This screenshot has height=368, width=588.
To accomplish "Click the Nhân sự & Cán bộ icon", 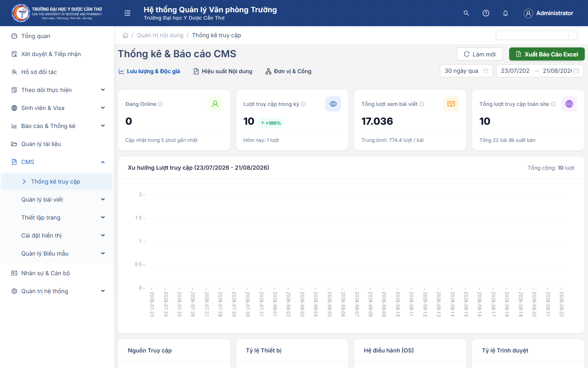I will 14,273.
